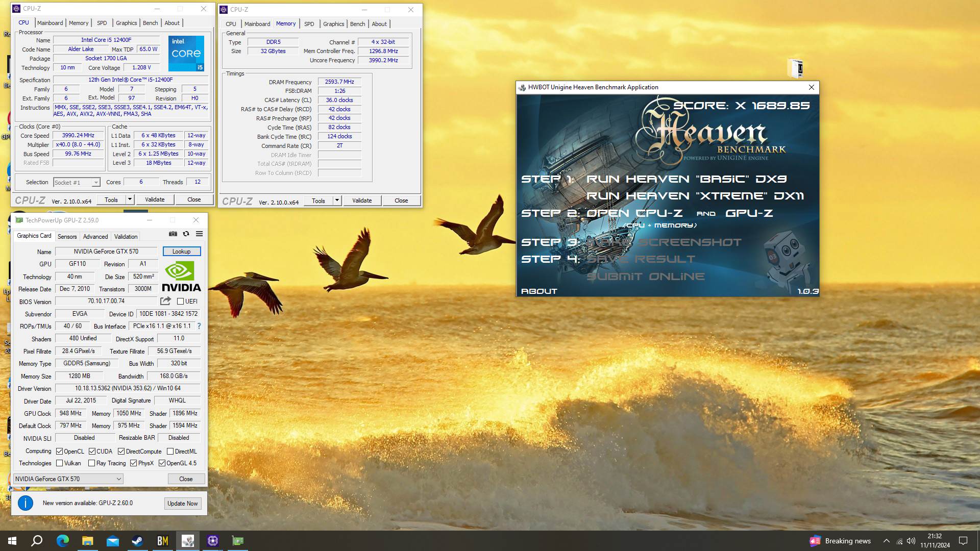980x551 pixels.
Task: Click the Breaking news widget icon
Action: [x=815, y=541]
